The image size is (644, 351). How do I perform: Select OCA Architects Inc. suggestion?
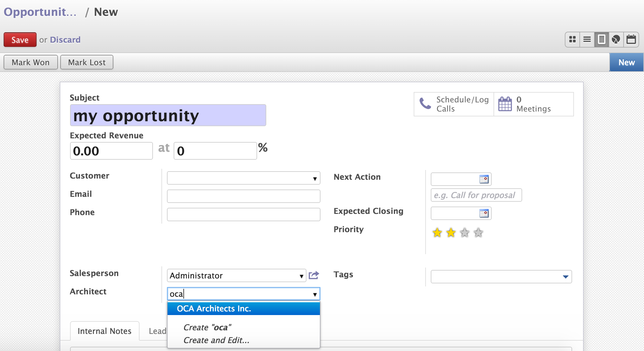point(244,309)
